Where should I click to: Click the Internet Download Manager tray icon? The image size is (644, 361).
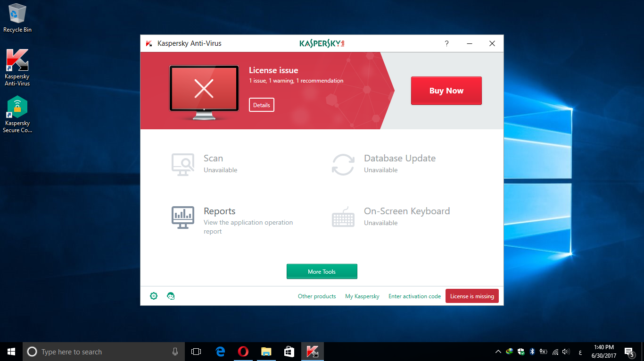[510, 352]
